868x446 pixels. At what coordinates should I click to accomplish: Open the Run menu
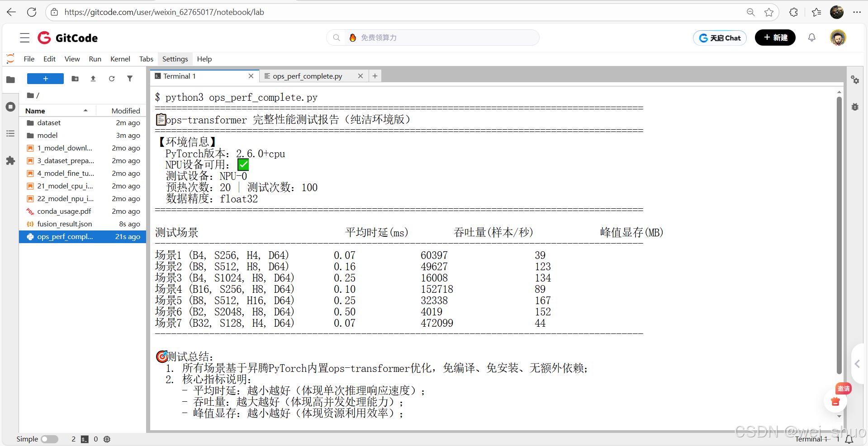pyautogui.click(x=95, y=59)
